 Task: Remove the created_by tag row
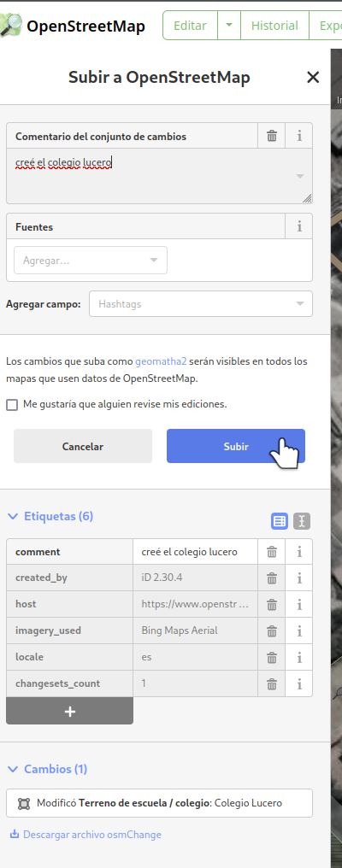[272, 578]
